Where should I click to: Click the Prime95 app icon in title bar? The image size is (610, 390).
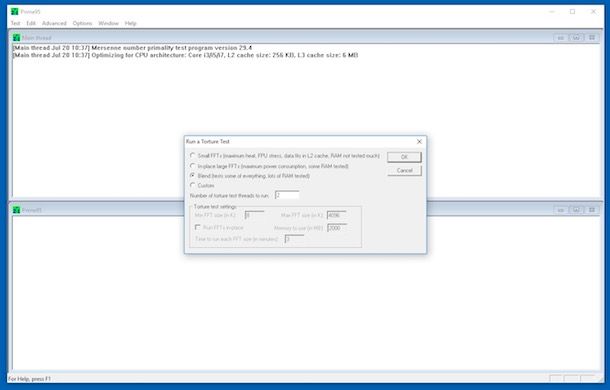[15, 11]
